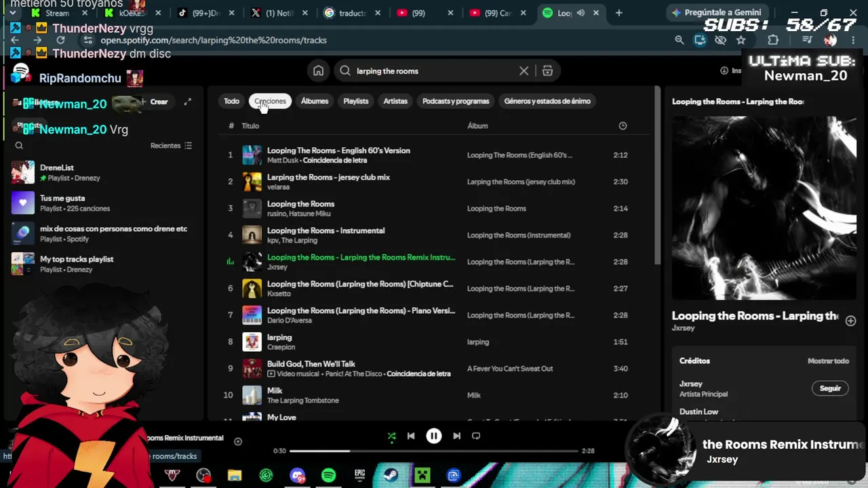Image resolution: width=868 pixels, height=488 pixels.
Task: Click the large now-playing album artwork
Action: [x=764, y=207]
